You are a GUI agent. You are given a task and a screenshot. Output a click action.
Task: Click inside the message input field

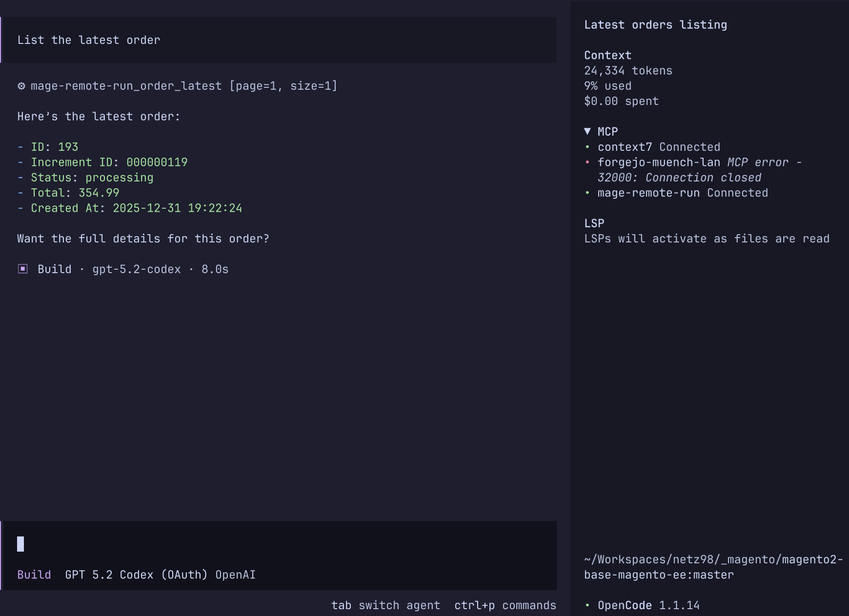[x=195, y=543]
